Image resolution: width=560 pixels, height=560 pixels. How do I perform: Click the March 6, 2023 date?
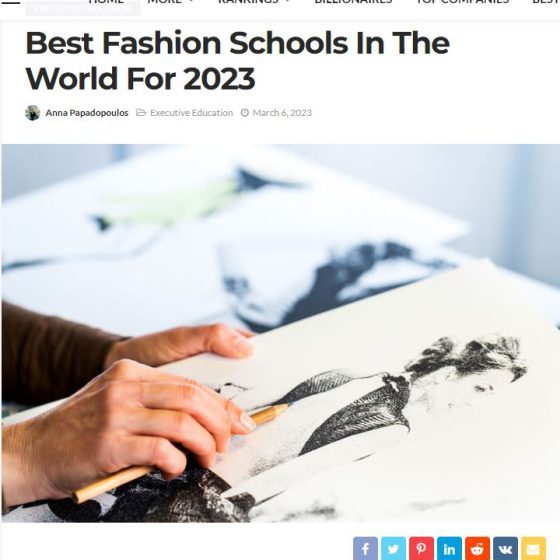tap(282, 113)
